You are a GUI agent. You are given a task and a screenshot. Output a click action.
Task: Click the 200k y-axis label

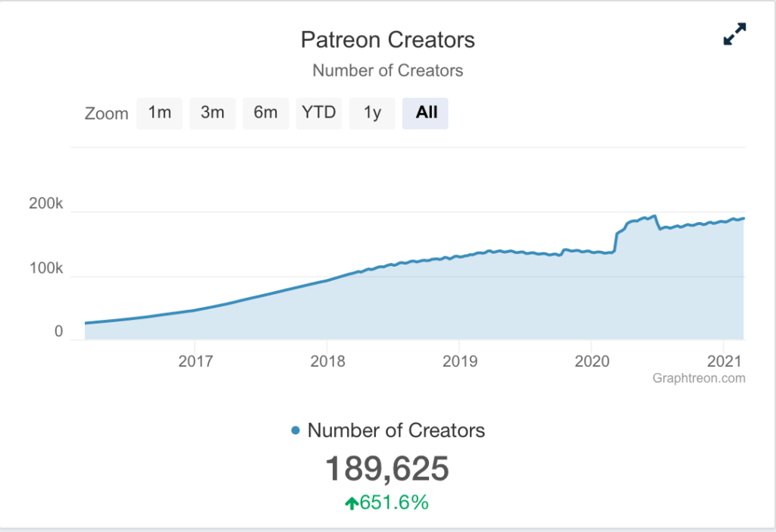coord(46,203)
